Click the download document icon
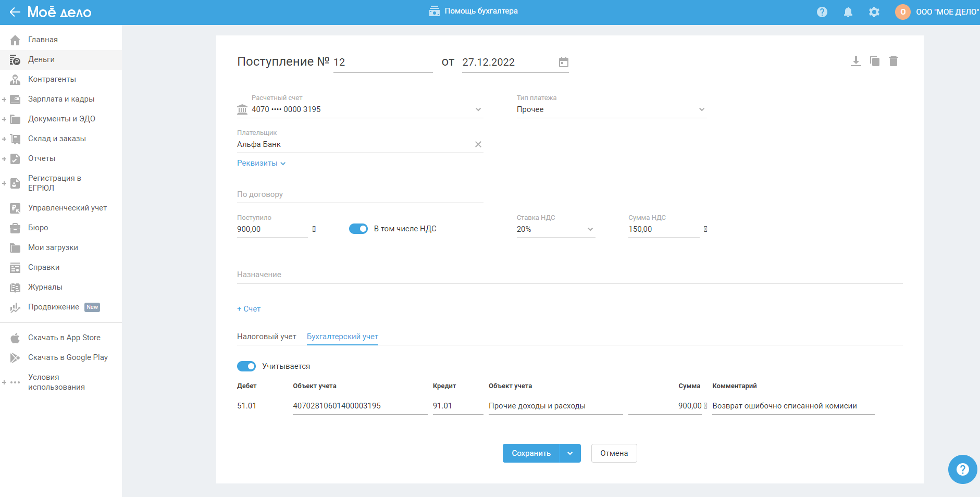The width and height of the screenshot is (980, 497). point(855,61)
